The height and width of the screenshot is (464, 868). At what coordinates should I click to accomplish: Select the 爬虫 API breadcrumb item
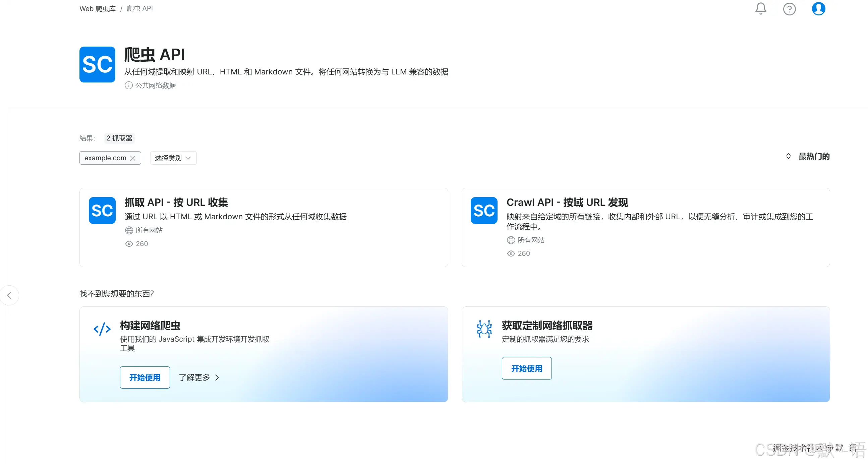point(139,8)
